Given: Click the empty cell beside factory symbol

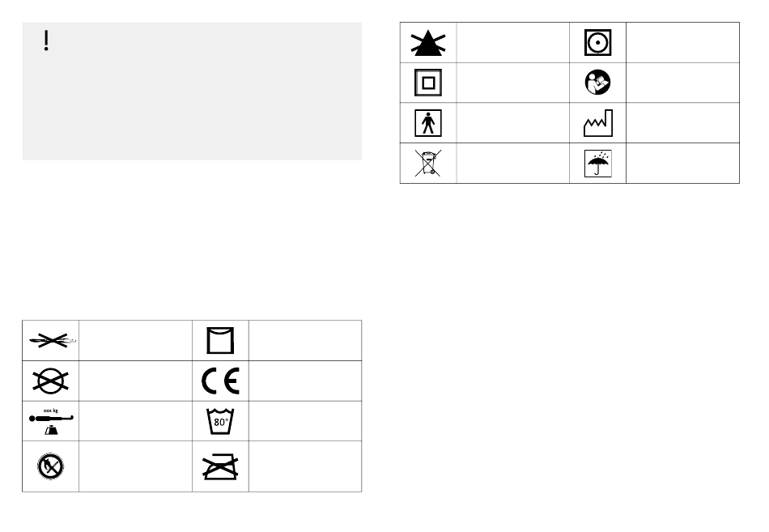Looking at the screenshot, I should point(682,123).
